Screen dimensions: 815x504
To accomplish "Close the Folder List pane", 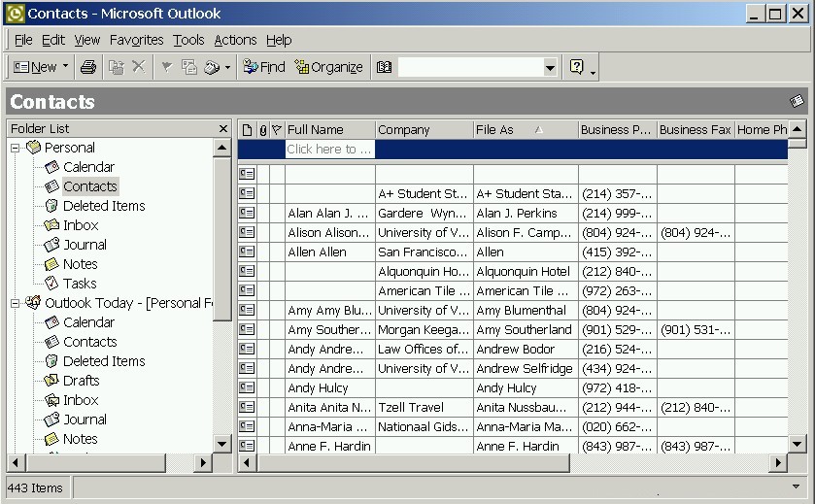I will pyautogui.click(x=223, y=128).
